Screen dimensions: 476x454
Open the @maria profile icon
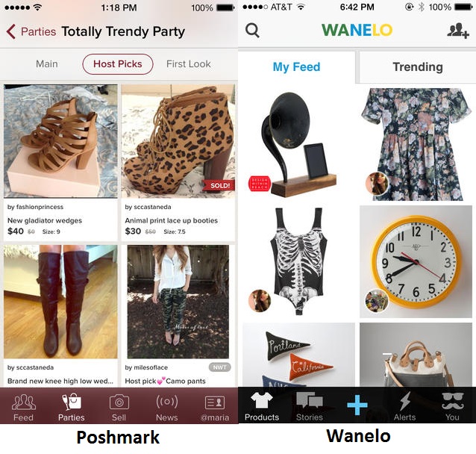click(x=215, y=402)
